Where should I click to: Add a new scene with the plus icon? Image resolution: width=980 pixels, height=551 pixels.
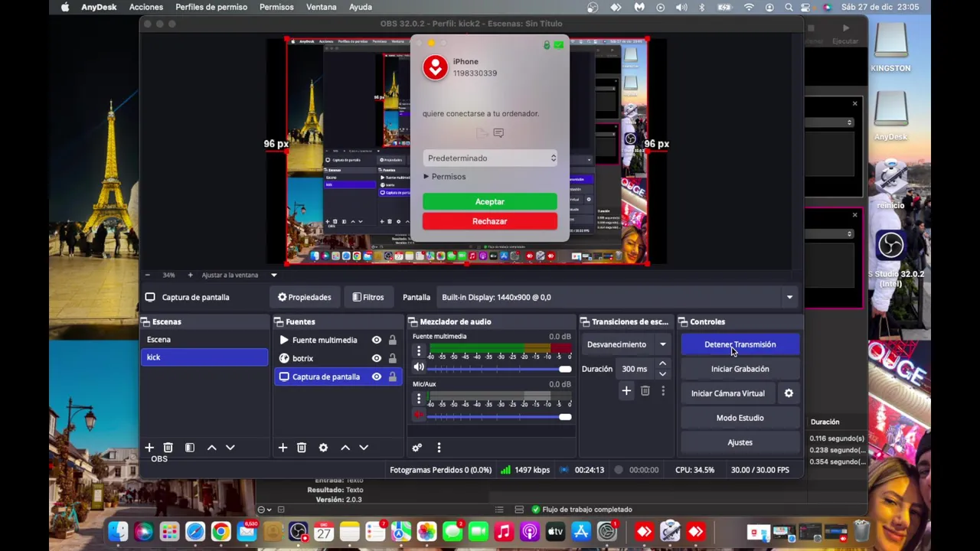149,448
